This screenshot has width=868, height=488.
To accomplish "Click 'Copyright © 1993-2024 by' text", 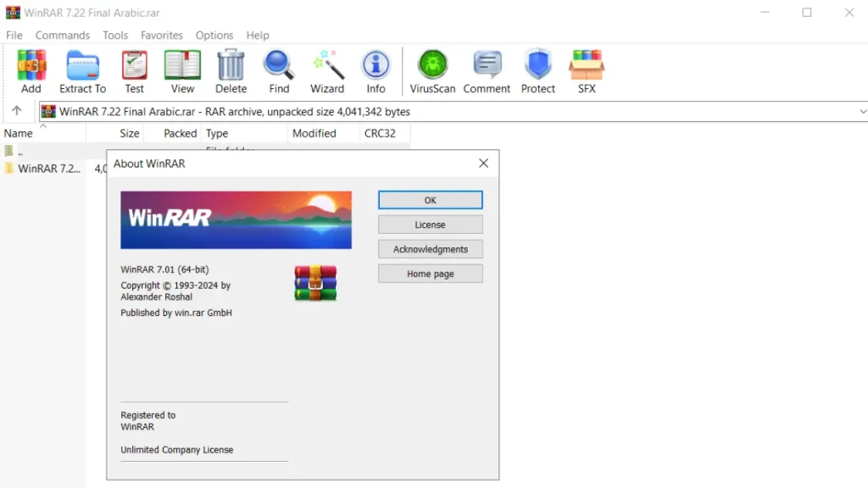I will click(x=175, y=286).
